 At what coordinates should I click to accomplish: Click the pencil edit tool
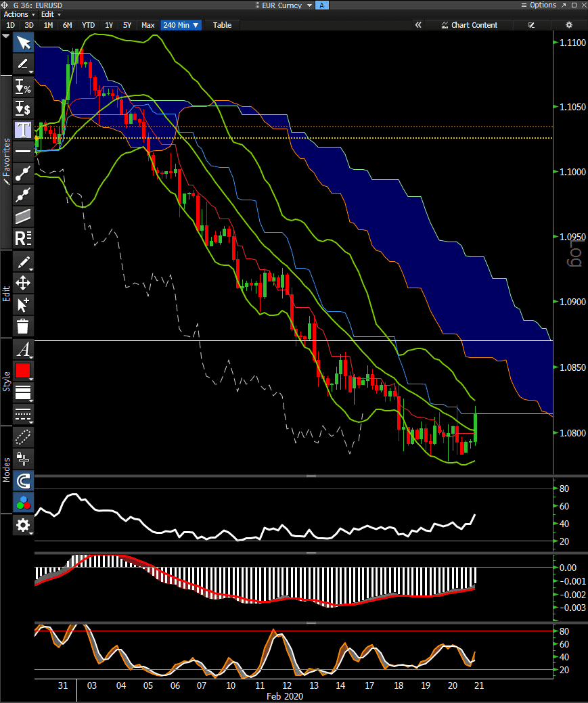coord(23,262)
